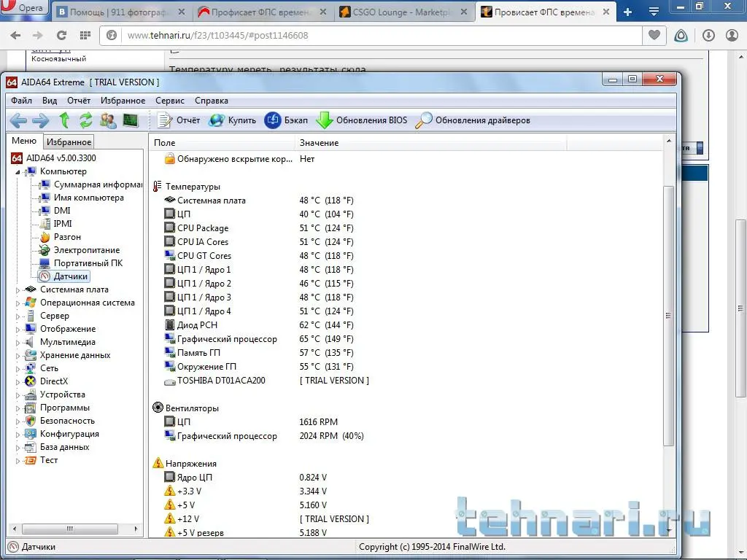Open the Бэкап backup tool
Image resolution: width=747 pixels, height=560 pixels.
(286, 120)
